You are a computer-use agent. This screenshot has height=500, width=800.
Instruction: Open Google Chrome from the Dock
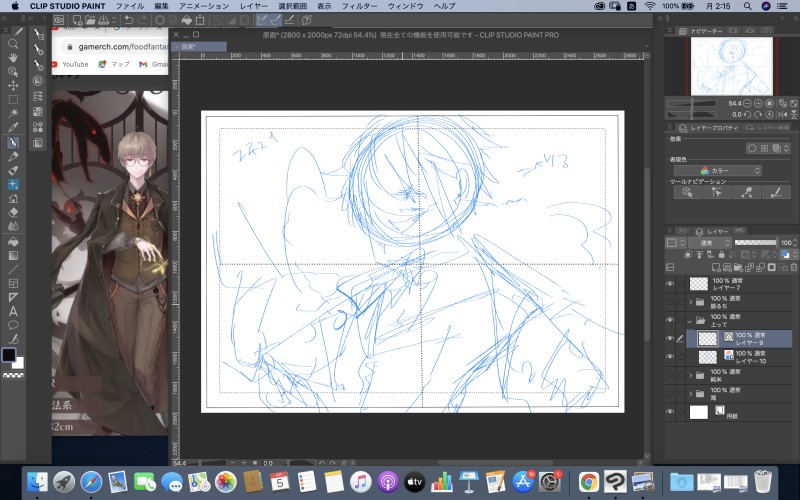588,482
